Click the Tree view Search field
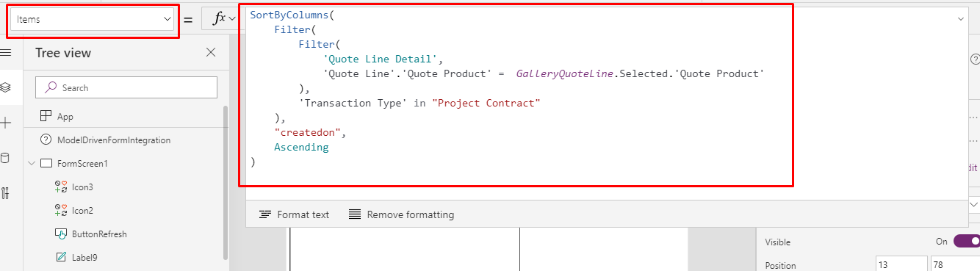The height and width of the screenshot is (271, 980). pos(126,87)
